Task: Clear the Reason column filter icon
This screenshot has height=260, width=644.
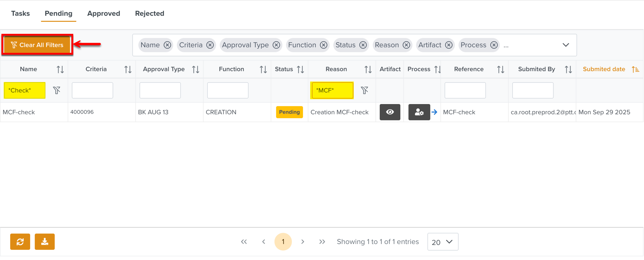Action: 364,90
